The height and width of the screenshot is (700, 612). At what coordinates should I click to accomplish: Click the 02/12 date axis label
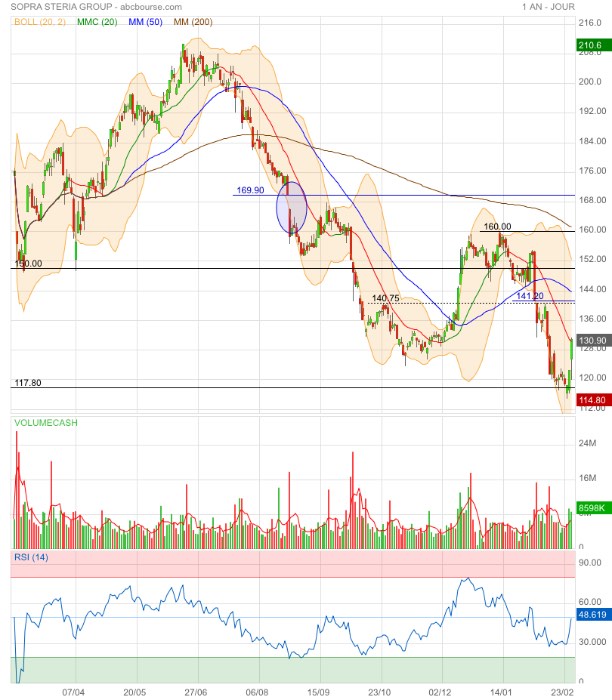(x=440, y=692)
